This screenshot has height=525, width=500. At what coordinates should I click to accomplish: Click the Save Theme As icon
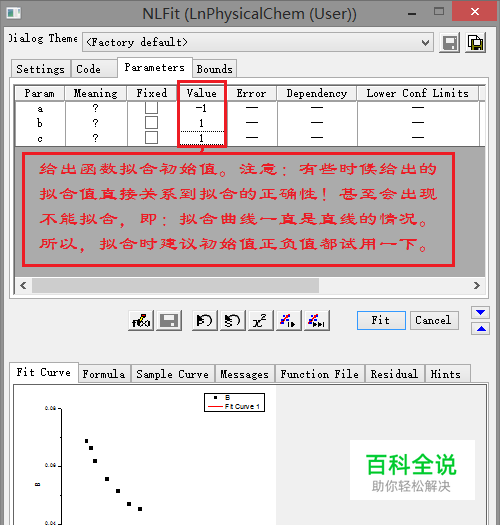click(476, 43)
